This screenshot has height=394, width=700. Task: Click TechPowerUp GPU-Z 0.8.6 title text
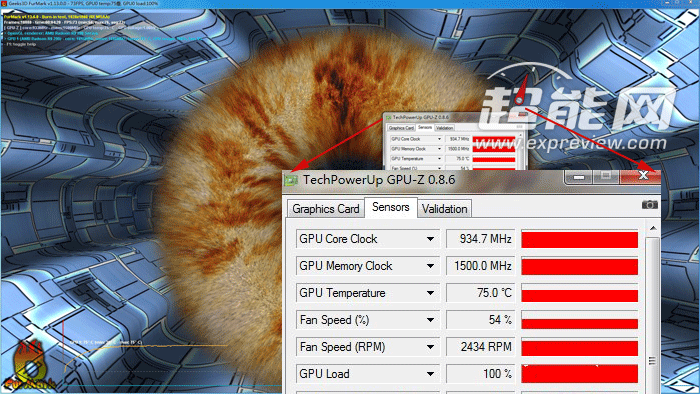point(379,180)
